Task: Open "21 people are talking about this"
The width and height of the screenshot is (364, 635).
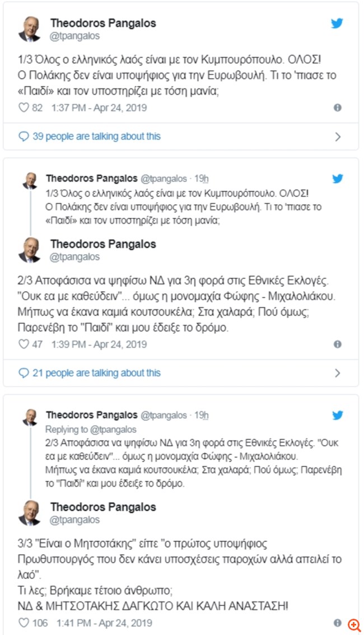Action: (96, 373)
